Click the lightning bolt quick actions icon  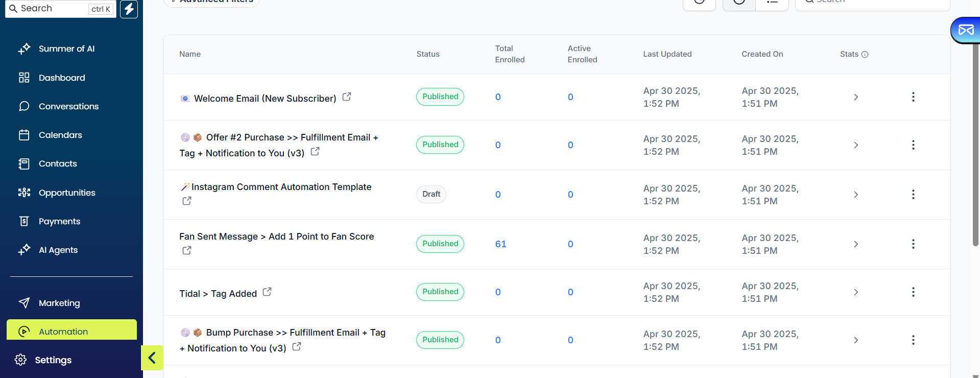[129, 9]
